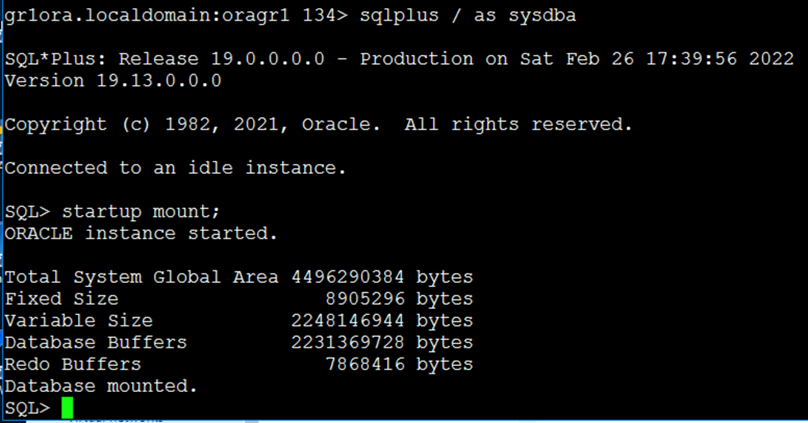
Task: Click the 'Total System Global Area' label
Action: click(142, 277)
